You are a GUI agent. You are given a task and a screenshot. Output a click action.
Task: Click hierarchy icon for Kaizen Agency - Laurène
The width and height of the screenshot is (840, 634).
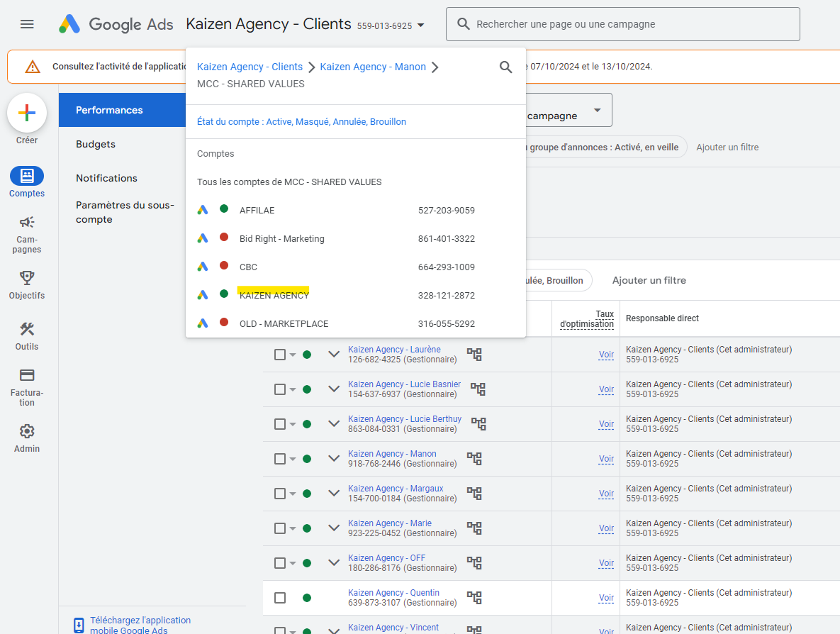(474, 355)
